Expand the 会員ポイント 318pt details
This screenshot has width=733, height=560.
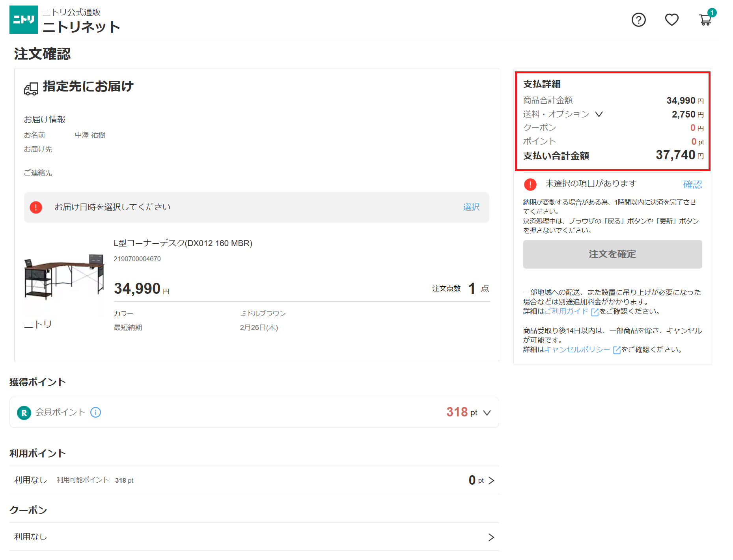click(487, 413)
